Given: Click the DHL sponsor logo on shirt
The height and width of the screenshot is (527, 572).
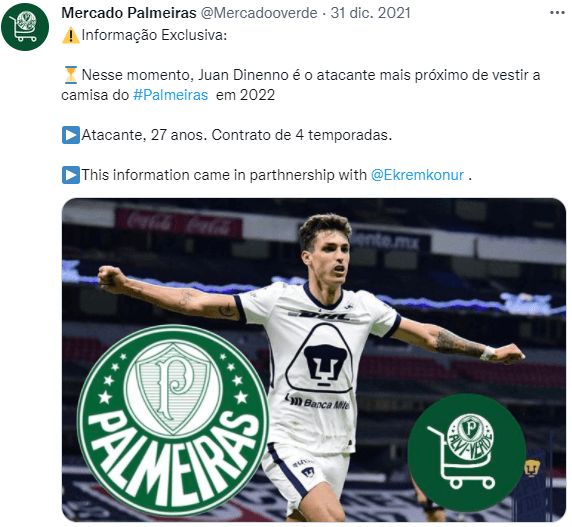Looking at the screenshot, I should (325, 314).
